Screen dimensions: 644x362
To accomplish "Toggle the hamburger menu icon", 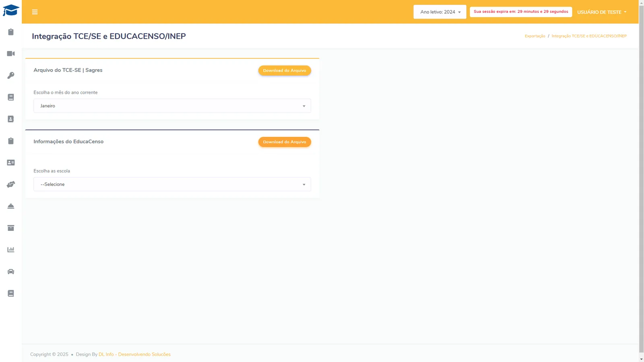I will (x=35, y=12).
